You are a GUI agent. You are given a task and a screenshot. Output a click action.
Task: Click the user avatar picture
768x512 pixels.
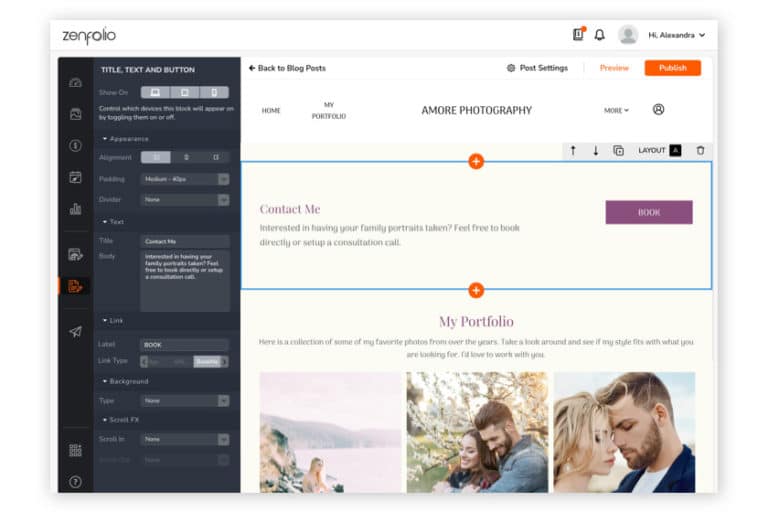click(627, 35)
